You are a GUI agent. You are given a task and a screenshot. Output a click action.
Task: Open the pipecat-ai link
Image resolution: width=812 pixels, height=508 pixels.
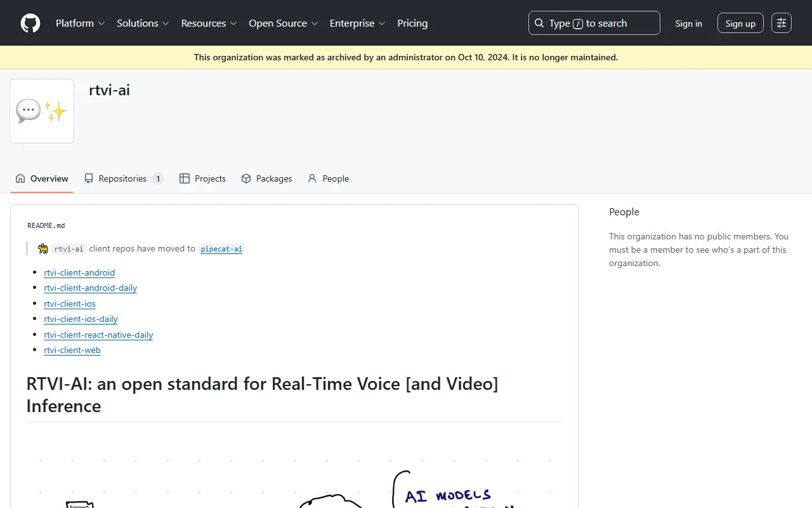point(221,249)
